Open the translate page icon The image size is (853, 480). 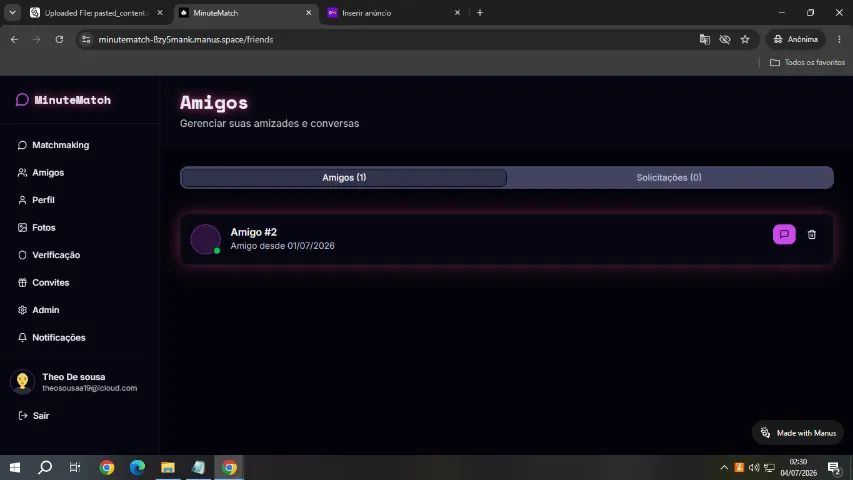point(704,39)
